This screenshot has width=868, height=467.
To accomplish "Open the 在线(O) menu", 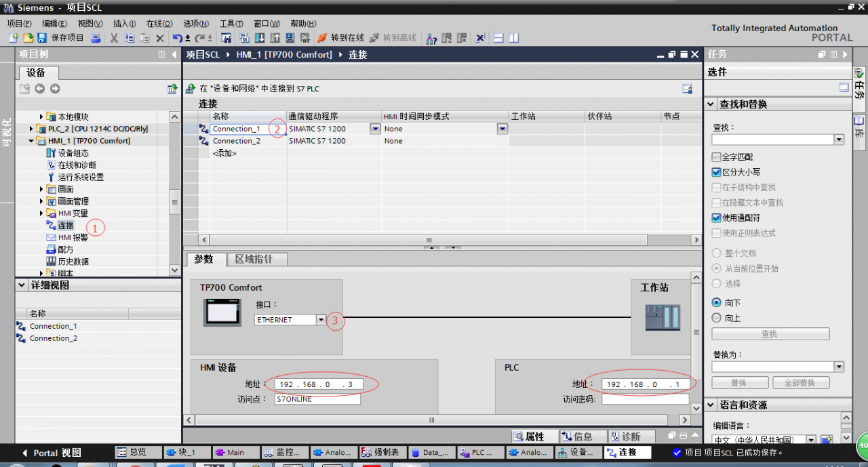I will [x=159, y=23].
